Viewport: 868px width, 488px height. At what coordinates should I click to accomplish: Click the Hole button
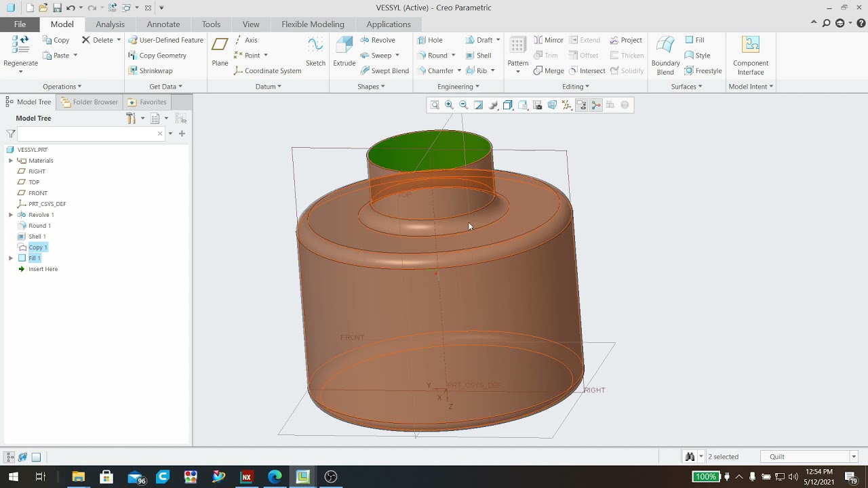tap(430, 40)
